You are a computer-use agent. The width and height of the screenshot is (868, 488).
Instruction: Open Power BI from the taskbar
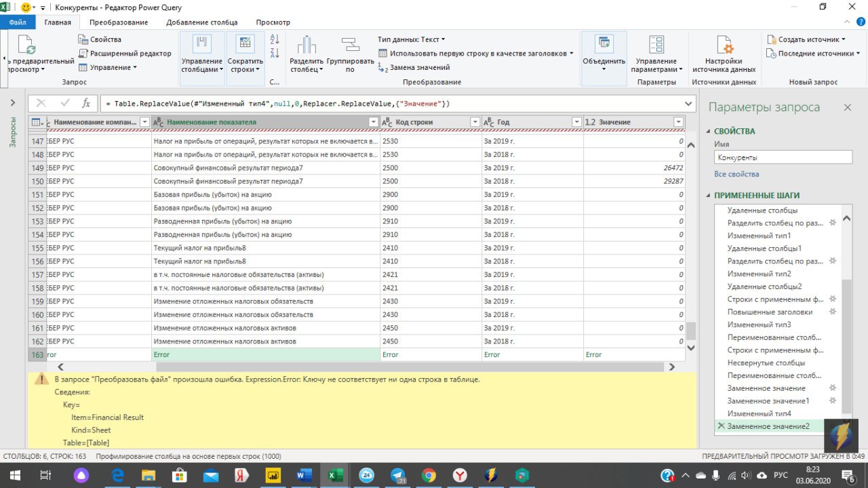[x=273, y=476]
